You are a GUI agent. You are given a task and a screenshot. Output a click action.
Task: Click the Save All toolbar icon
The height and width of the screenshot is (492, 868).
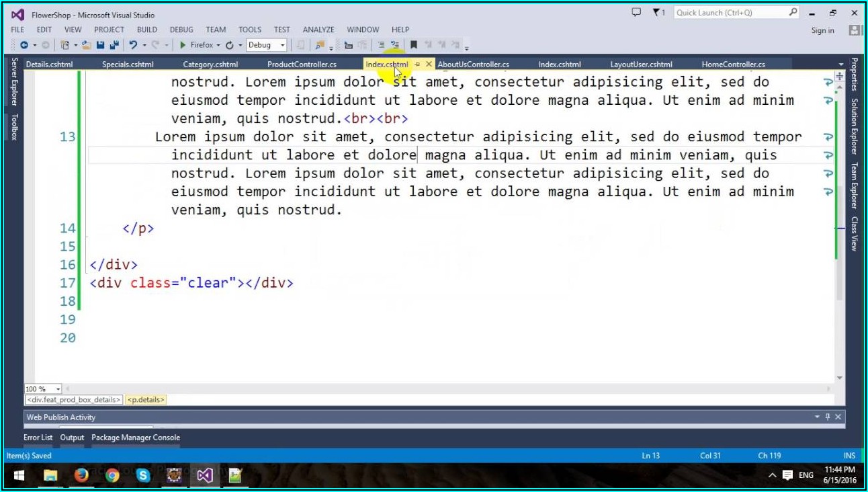coord(114,45)
